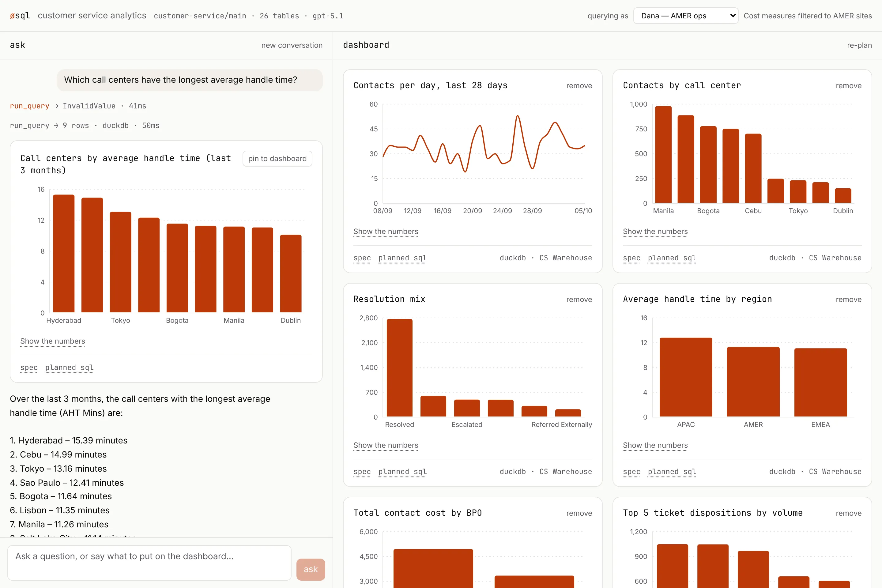
Task: Remove the Contacts by call center card
Action: click(x=848, y=85)
